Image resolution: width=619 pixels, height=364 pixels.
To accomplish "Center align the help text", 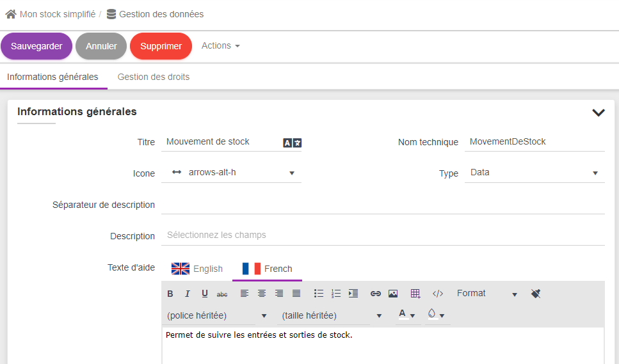I will [x=262, y=294].
